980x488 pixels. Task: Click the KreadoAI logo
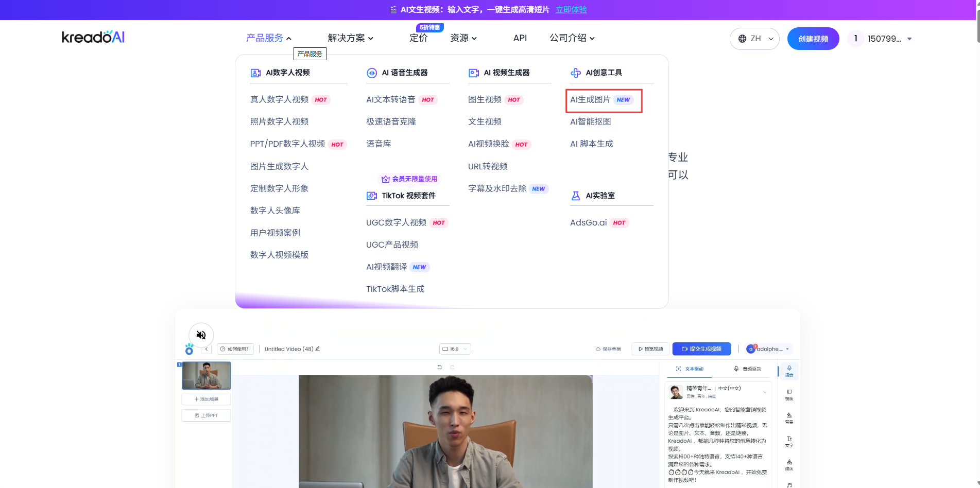pos(93,37)
